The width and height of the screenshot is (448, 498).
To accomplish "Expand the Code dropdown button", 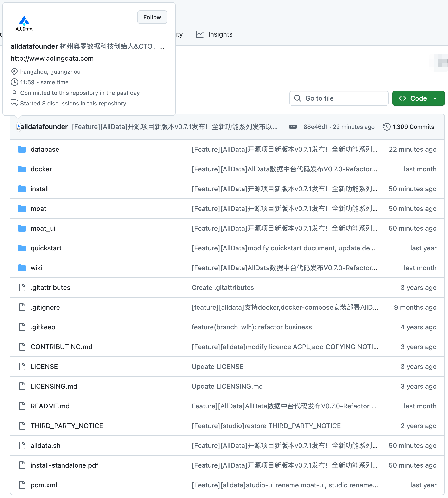I will tap(418, 98).
